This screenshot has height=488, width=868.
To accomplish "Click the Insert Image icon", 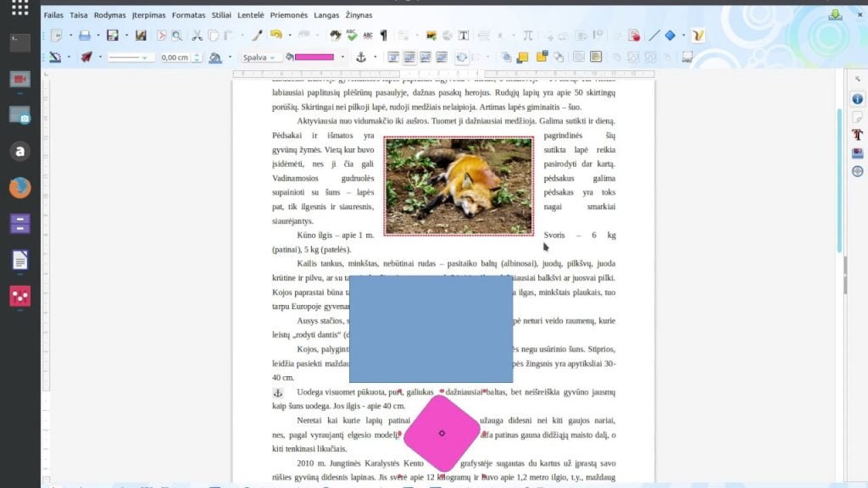I will (431, 36).
